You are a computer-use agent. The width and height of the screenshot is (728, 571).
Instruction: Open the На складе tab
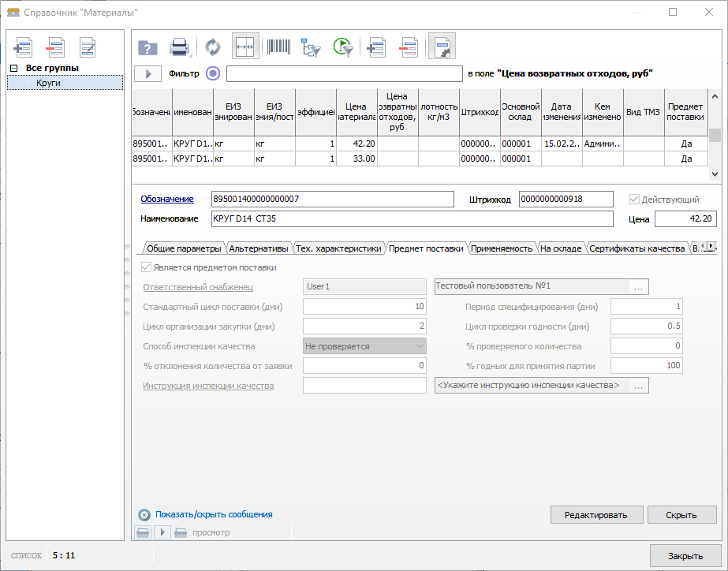point(560,248)
